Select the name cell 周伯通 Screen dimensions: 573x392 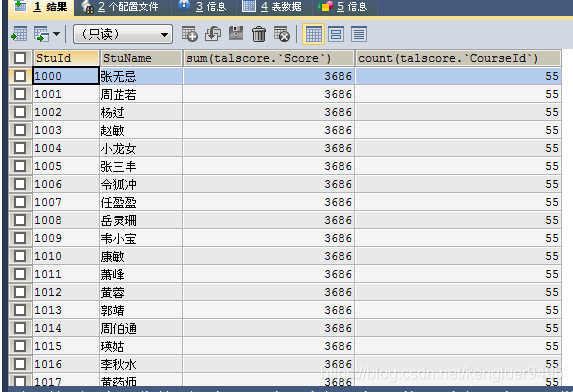pyautogui.click(x=141, y=328)
